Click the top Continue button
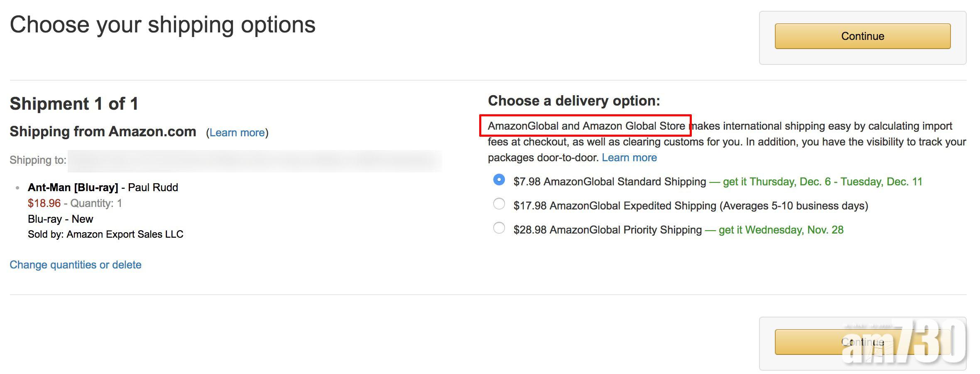The image size is (980, 374). coord(862,36)
